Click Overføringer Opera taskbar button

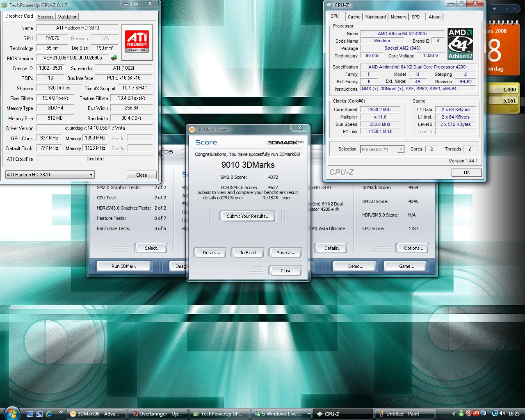(x=157, y=414)
